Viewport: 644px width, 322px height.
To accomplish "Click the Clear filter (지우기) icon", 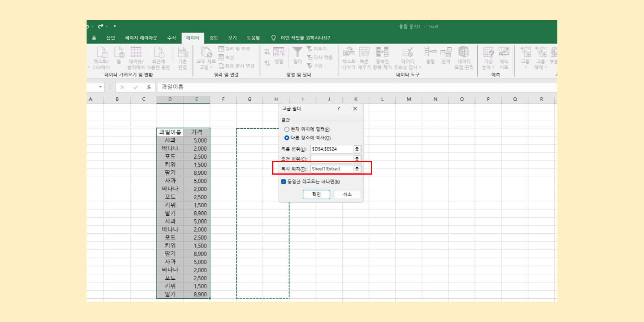I will pyautogui.click(x=317, y=49).
